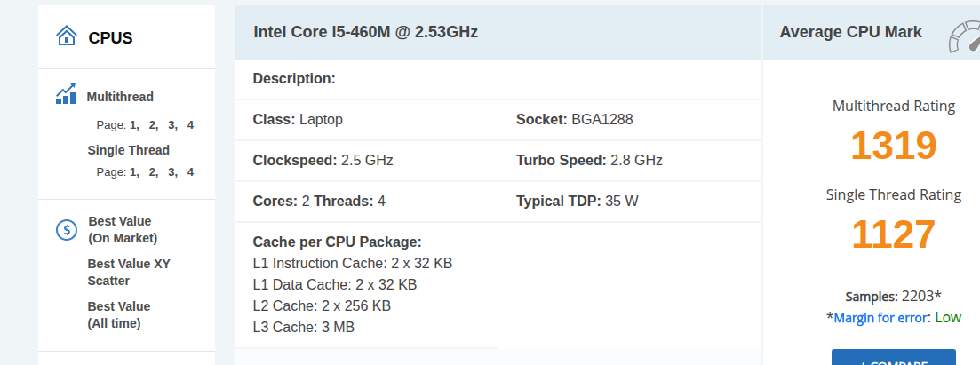Open the Multithread chart link
The height and width of the screenshot is (365, 980).
[120, 97]
